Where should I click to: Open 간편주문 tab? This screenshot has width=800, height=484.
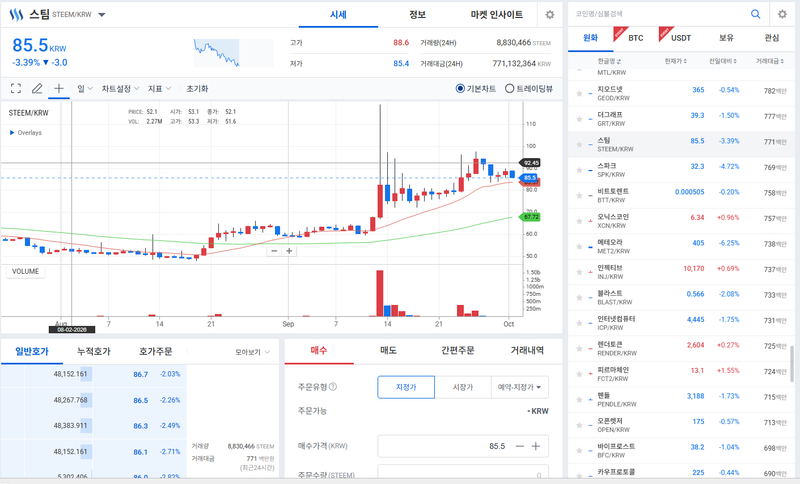point(458,350)
